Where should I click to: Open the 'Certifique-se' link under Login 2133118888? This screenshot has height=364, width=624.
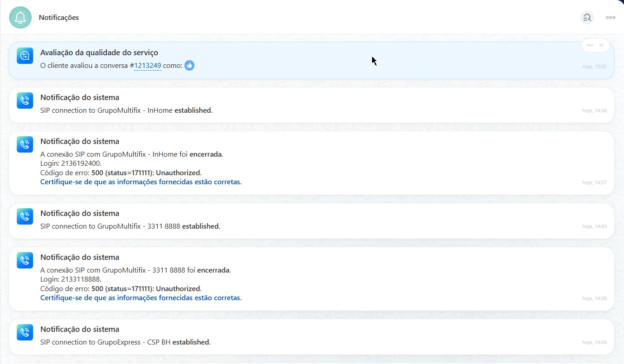pyautogui.click(x=141, y=298)
